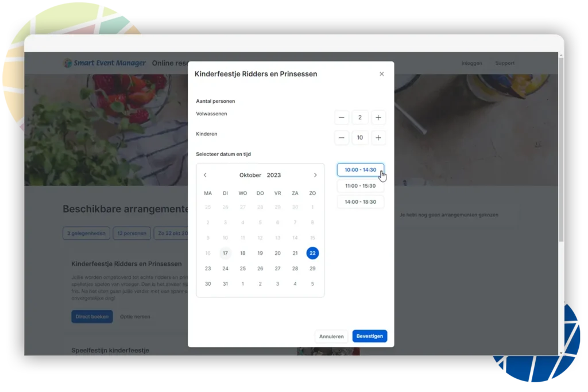Click the Kinderen number input field
This screenshot has height=392, width=588.
coord(360,138)
